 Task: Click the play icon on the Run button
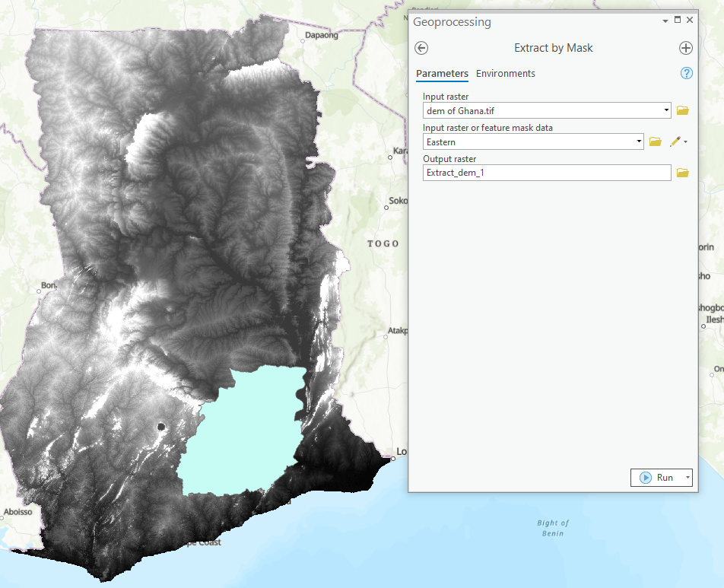click(x=646, y=477)
